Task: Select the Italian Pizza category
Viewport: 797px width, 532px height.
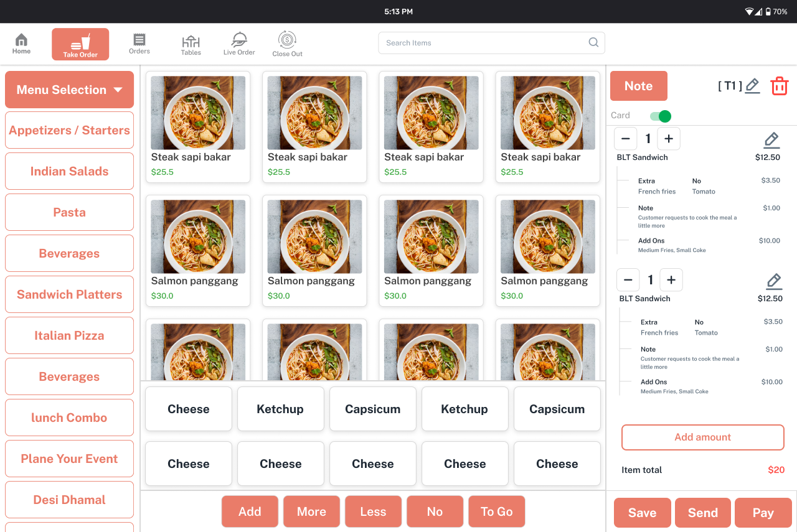Action: tap(69, 335)
